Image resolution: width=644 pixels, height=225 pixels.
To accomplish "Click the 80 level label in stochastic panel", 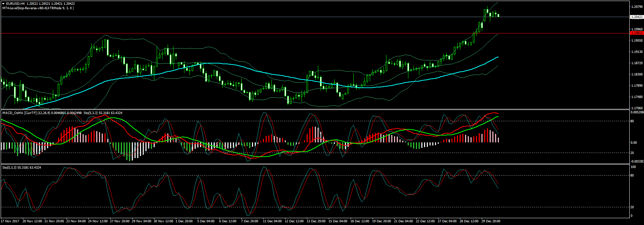I will point(632,175).
